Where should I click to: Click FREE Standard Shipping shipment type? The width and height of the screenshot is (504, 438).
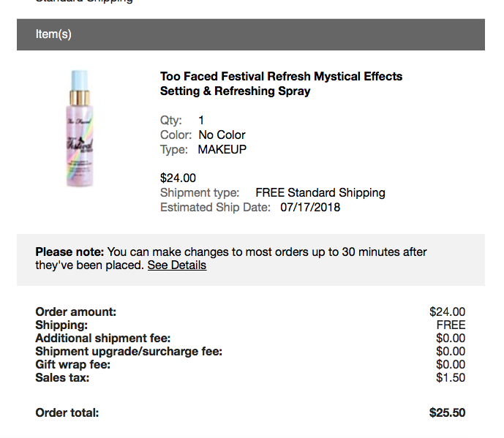[x=320, y=193]
